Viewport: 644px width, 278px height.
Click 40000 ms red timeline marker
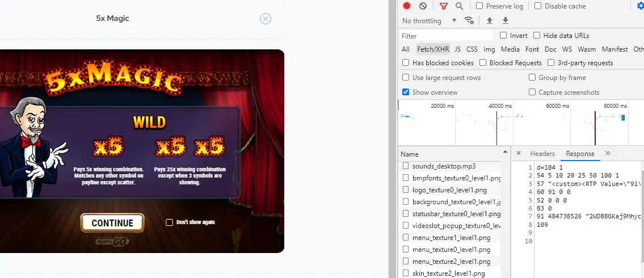pos(496,128)
